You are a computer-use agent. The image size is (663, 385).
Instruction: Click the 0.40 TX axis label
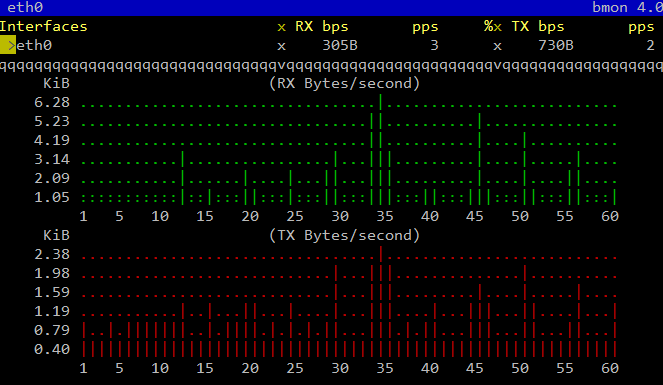(x=52, y=349)
